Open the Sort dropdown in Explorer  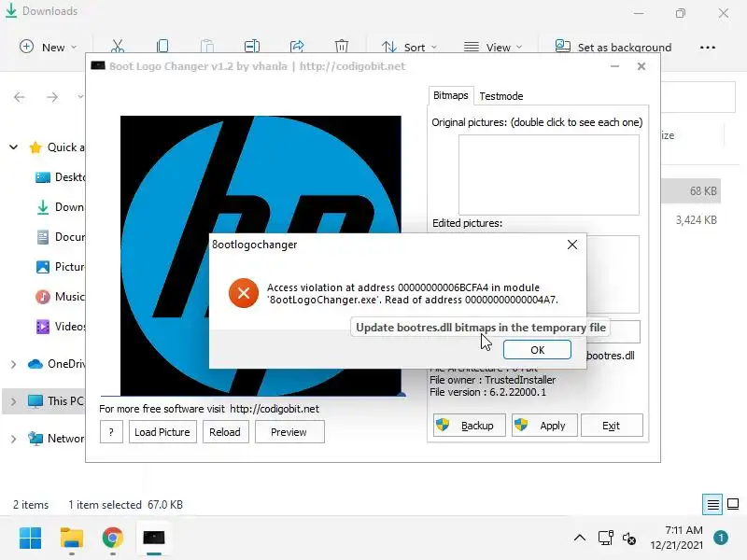tap(409, 48)
